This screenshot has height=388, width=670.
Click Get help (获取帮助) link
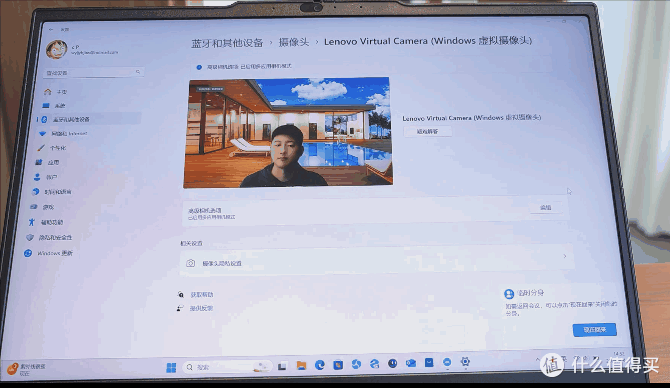click(202, 294)
